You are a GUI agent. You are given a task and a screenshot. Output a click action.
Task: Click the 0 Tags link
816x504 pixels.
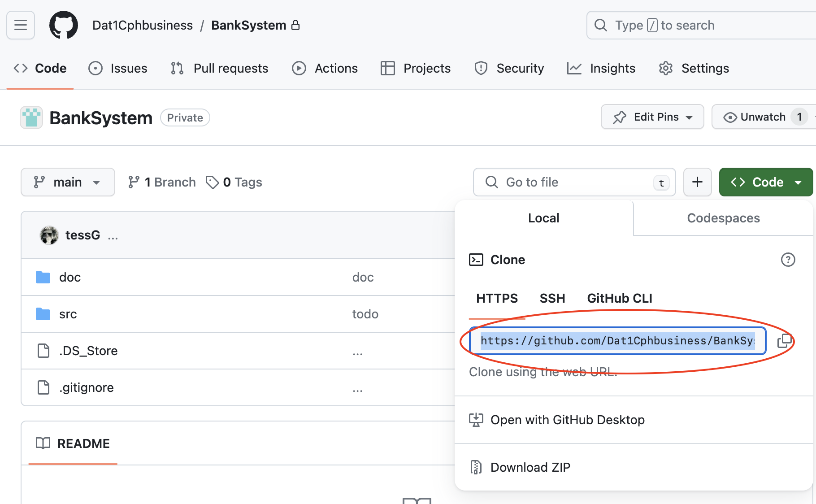tap(234, 182)
